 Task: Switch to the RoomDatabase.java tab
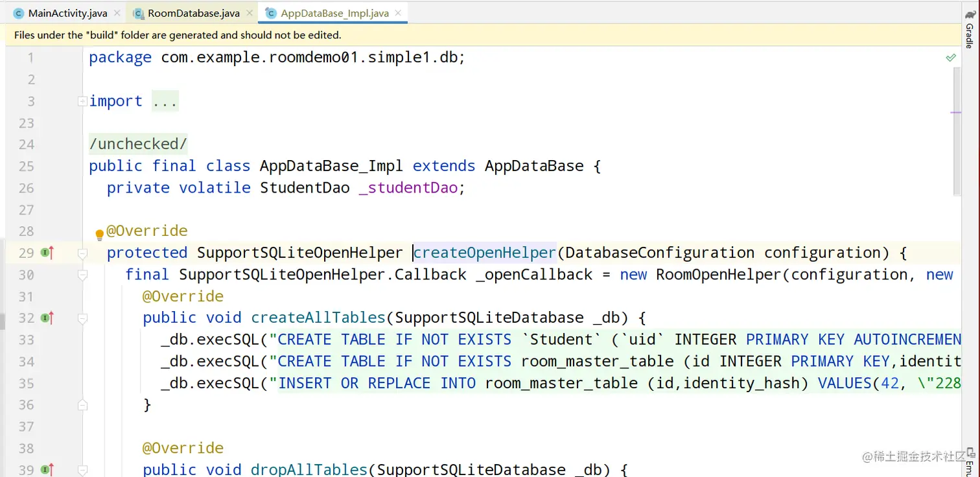click(193, 13)
